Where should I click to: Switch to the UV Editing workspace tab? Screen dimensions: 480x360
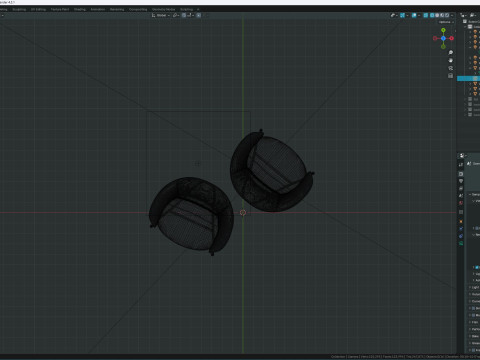[38, 9]
